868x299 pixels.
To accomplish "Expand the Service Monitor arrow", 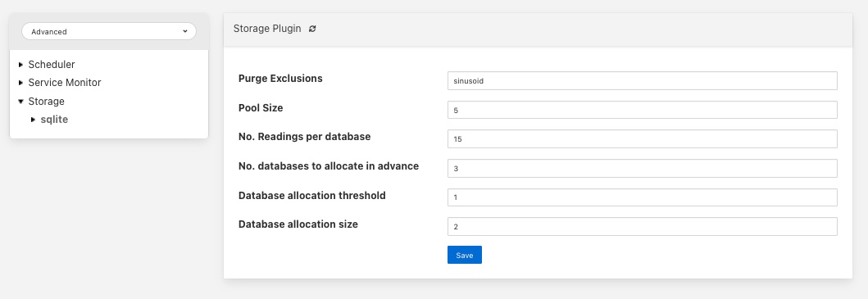I will (21, 83).
